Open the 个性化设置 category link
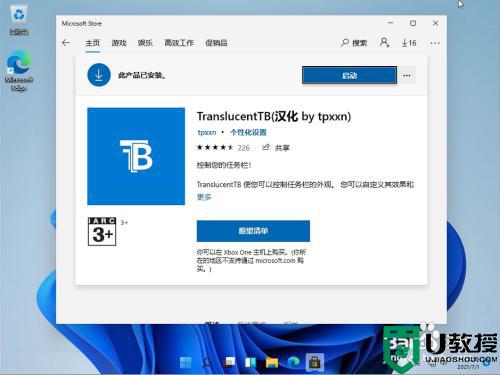Screen dimensions: 500x375 (248, 132)
